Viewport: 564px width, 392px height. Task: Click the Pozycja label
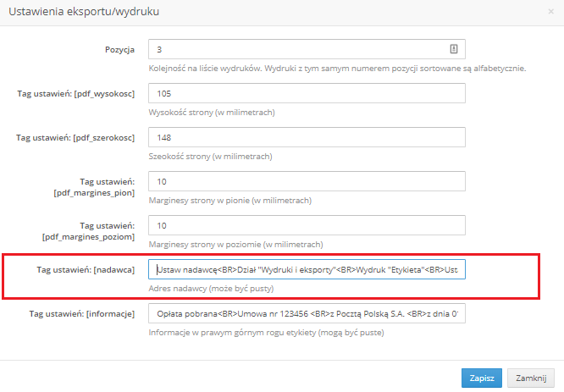119,50
